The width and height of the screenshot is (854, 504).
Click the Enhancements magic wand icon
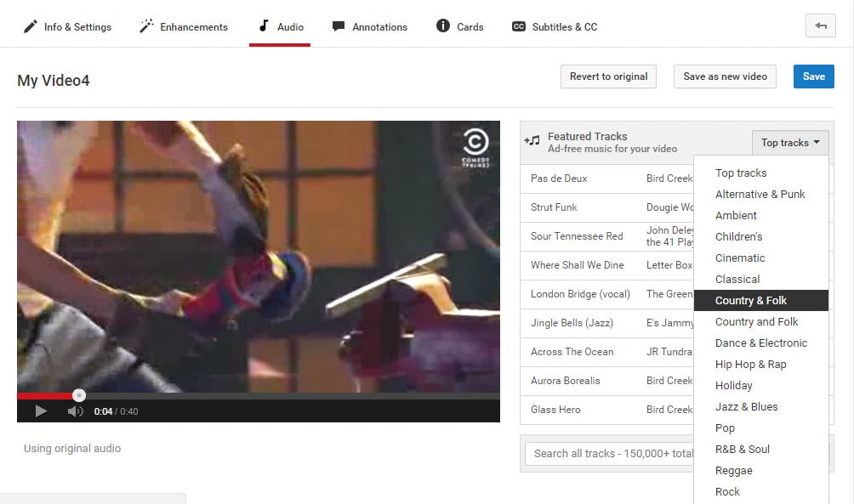pos(147,26)
